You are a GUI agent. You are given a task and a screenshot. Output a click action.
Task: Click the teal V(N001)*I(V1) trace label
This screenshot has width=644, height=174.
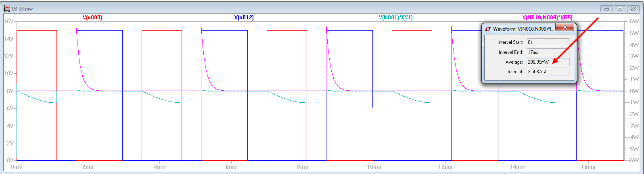(395, 17)
